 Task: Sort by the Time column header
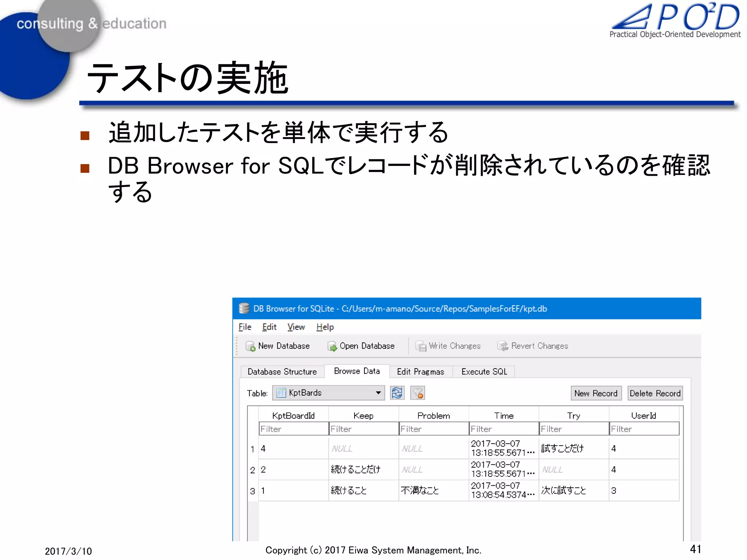(504, 415)
